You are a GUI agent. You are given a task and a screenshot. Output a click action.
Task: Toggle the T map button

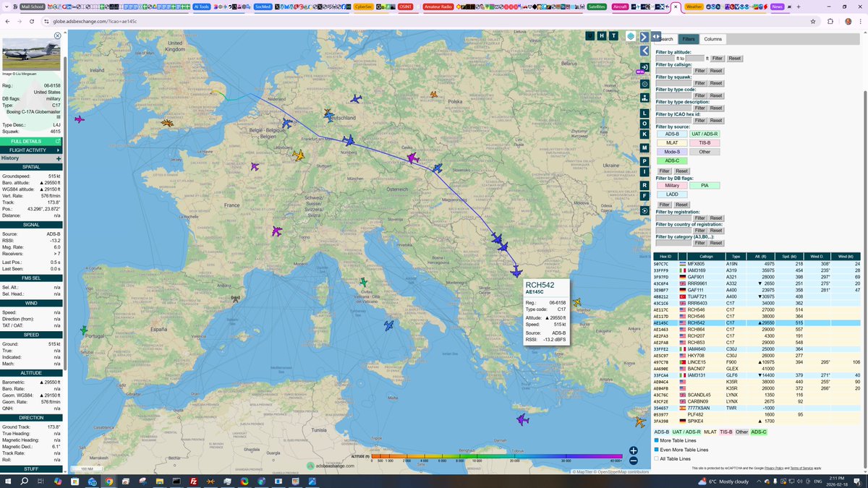click(x=613, y=35)
